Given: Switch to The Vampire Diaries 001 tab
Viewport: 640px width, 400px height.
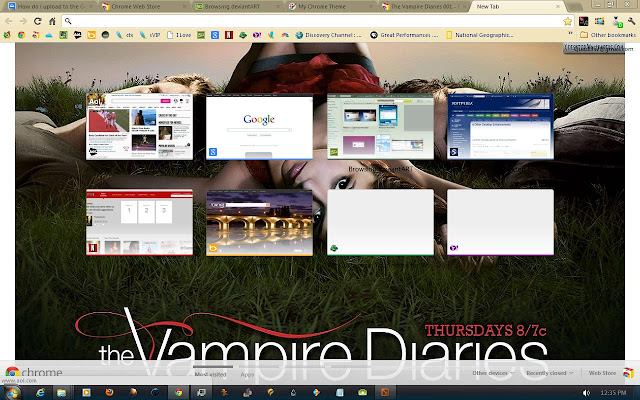Looking at the screenshot, I should click(424, 7).
